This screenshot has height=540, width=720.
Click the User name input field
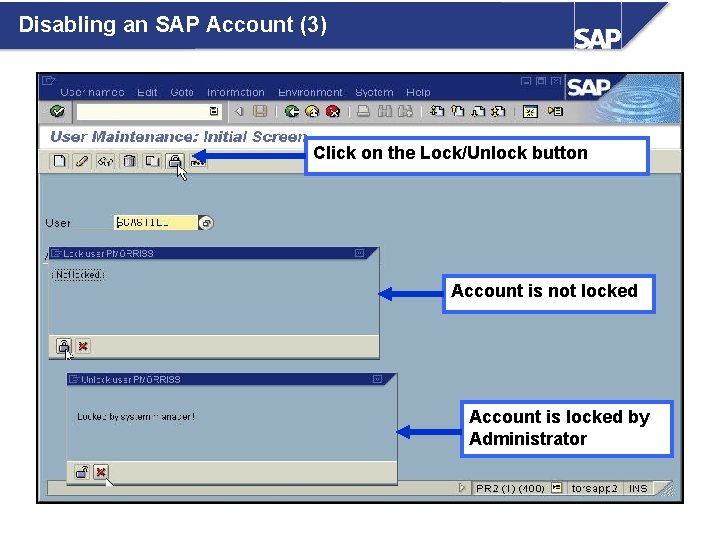tap(155, 223)
